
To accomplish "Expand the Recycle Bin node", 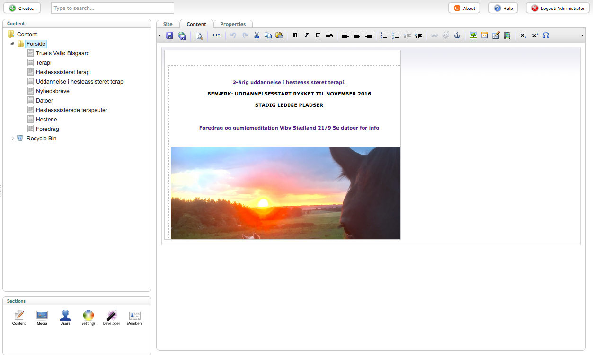I will pos(13,139).
